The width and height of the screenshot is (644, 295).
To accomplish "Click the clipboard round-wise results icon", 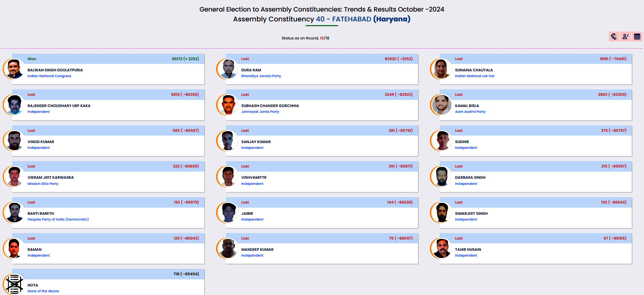I will [614, 37].
